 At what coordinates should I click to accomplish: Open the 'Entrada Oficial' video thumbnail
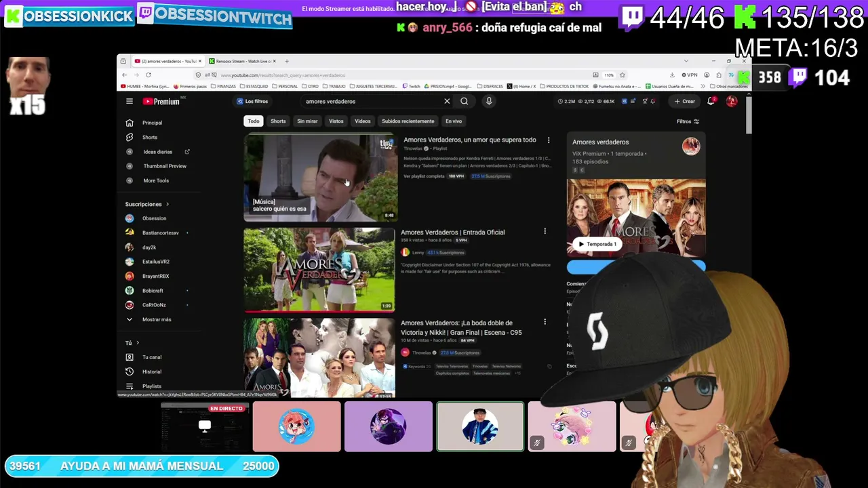(x=319, y=270)
